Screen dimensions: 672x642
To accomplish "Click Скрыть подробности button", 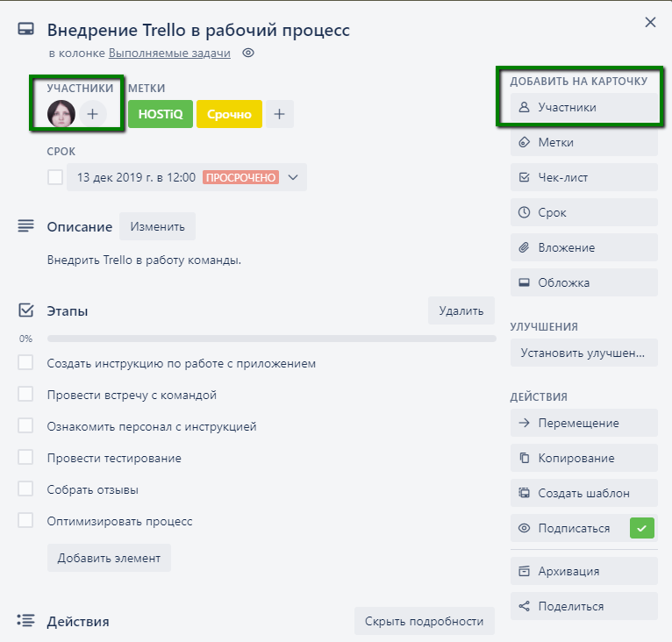I will click(425, 621).
